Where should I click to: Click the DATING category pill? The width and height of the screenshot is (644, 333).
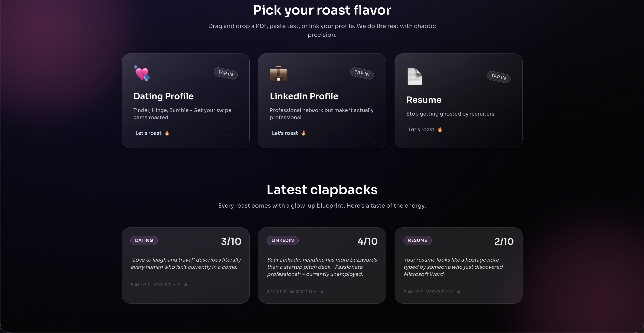[144, 241]
